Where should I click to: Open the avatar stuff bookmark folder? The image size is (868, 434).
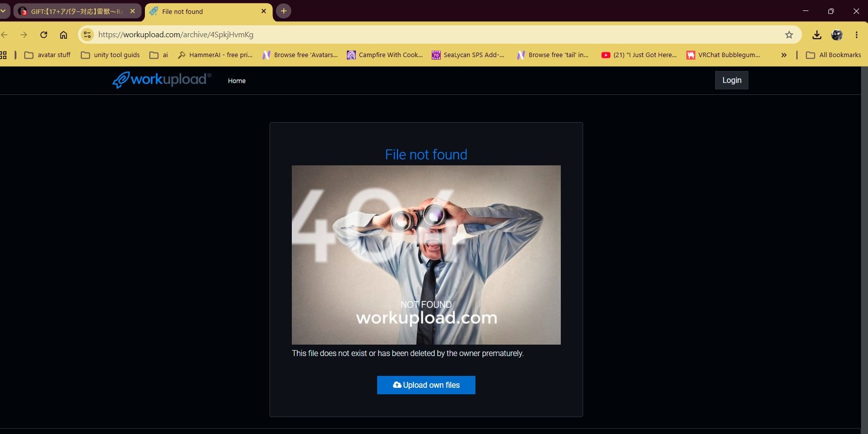[48, 55]
